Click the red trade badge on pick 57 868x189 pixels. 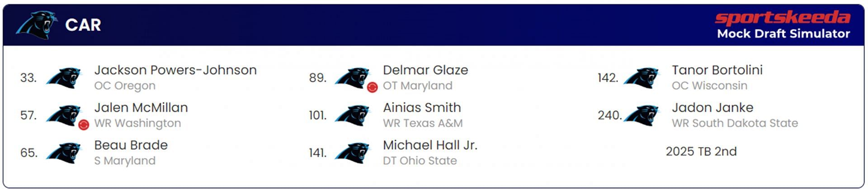tap(84, 125)
